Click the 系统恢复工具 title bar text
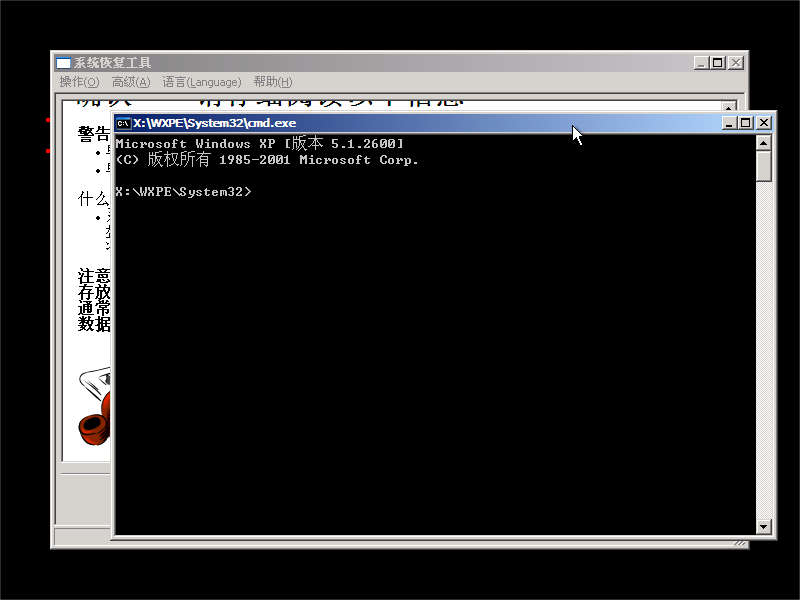Viewport: 800px width, 600px height. coord(112,63)
